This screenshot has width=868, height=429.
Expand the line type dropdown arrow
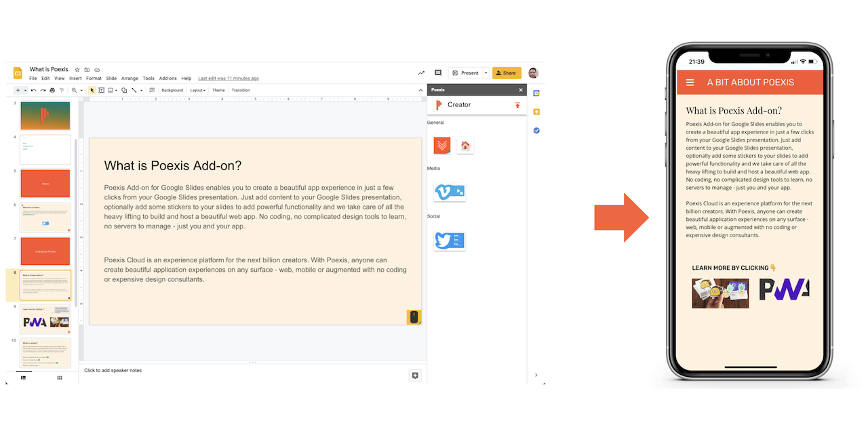coord(141,90)
